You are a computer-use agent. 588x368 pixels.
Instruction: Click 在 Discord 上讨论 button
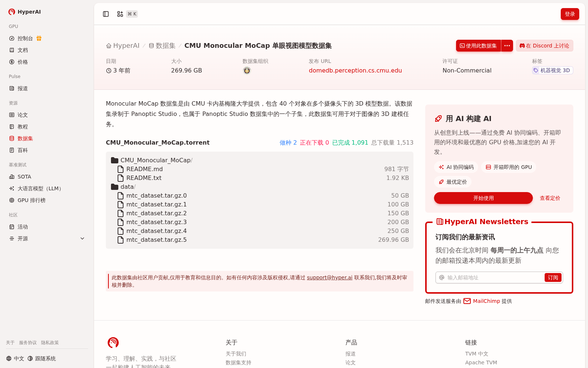click(x=544, y=46)
